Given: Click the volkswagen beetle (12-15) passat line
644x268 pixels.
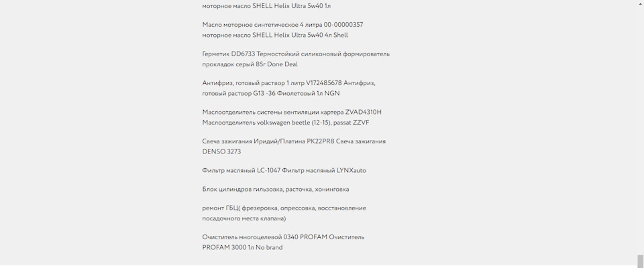Looking at the screenshot, I should coord(285,123).
